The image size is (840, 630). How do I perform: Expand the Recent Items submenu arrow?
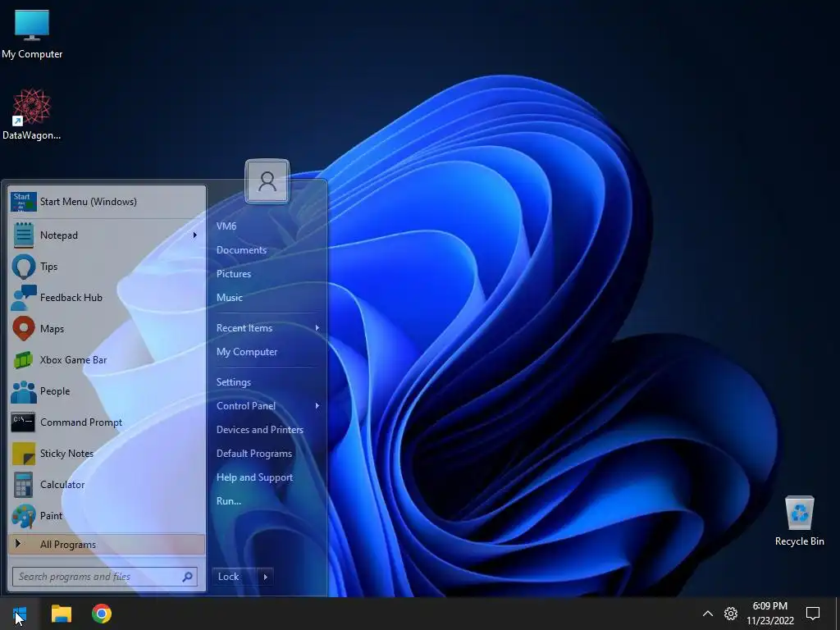point(317,328)
